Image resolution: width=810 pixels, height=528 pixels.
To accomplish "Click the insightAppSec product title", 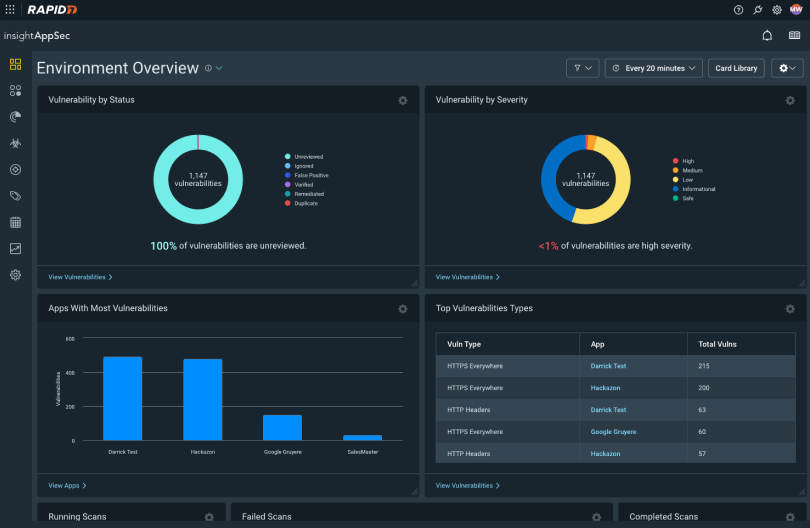I will point(37,36).
